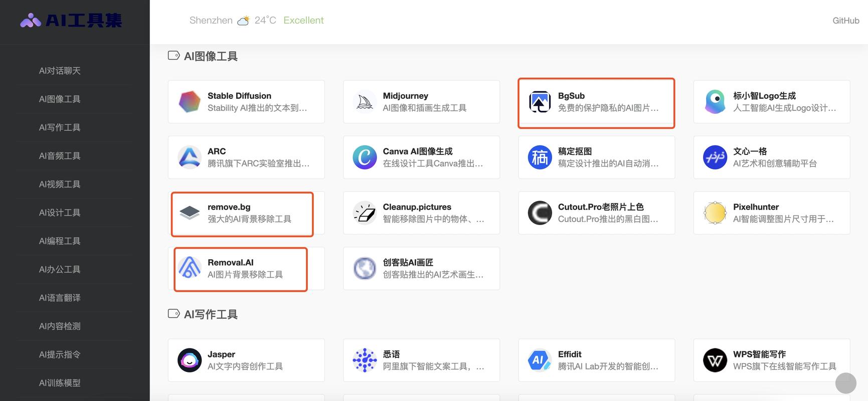Click the WPS智能写作 black logo icon
868x401 pixels.
[x=715, y=360]
